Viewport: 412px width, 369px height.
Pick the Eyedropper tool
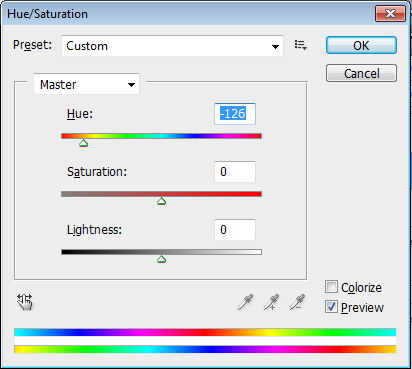tap(246, 302)
